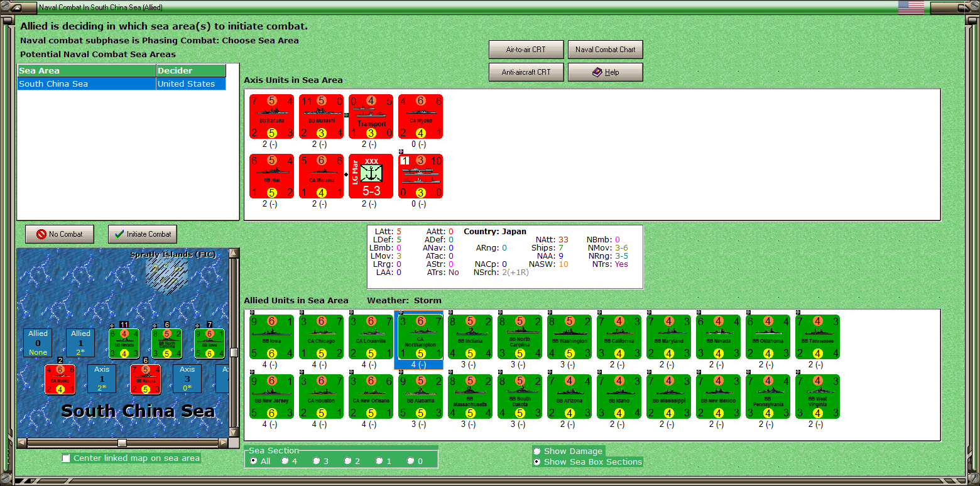The image size is (980, 486).
Task: Click the United States decider cell
Action: pos(191,84)
